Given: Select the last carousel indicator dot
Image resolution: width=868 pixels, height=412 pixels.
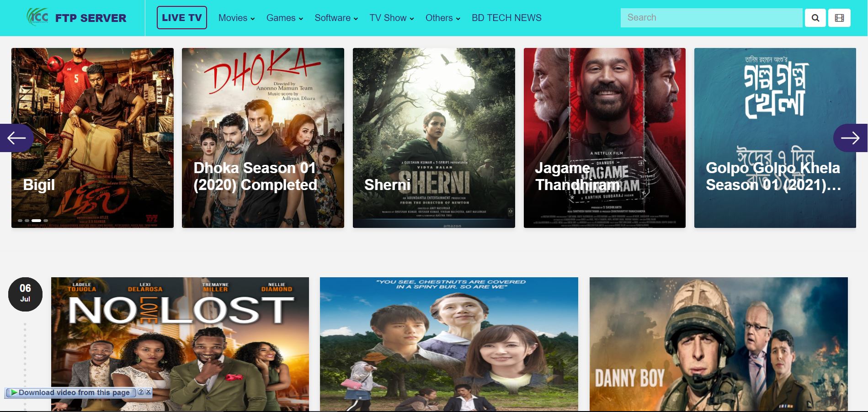Looking at the screenshot, I should tap(46, 221).
